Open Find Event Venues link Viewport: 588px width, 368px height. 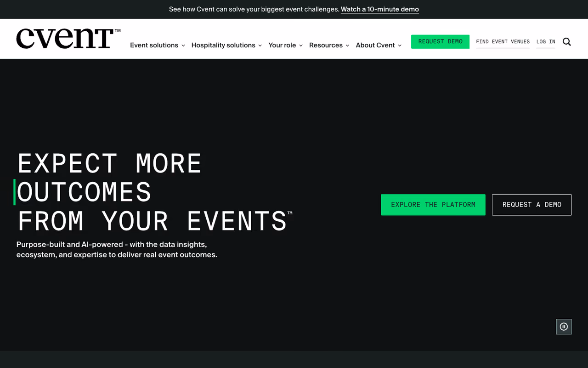click(x=503, y=42)
